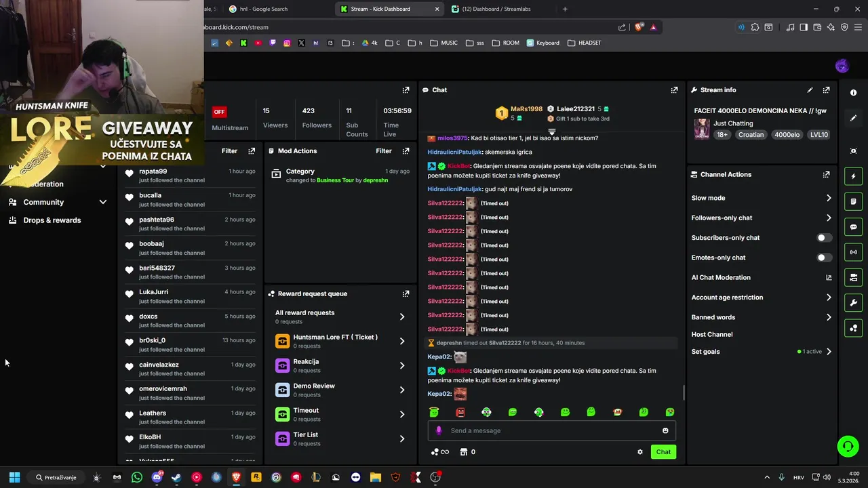Open Discord from the taskbar

(157, 477)
